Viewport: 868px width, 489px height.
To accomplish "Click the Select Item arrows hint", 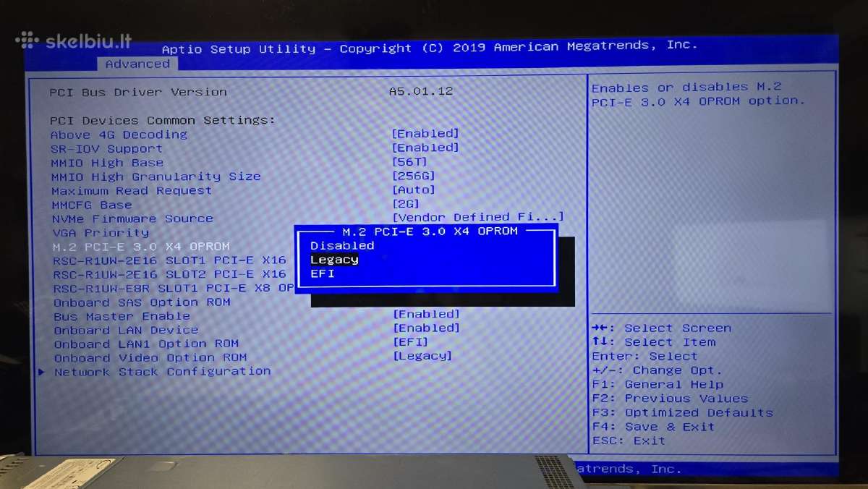I will 653,342.
